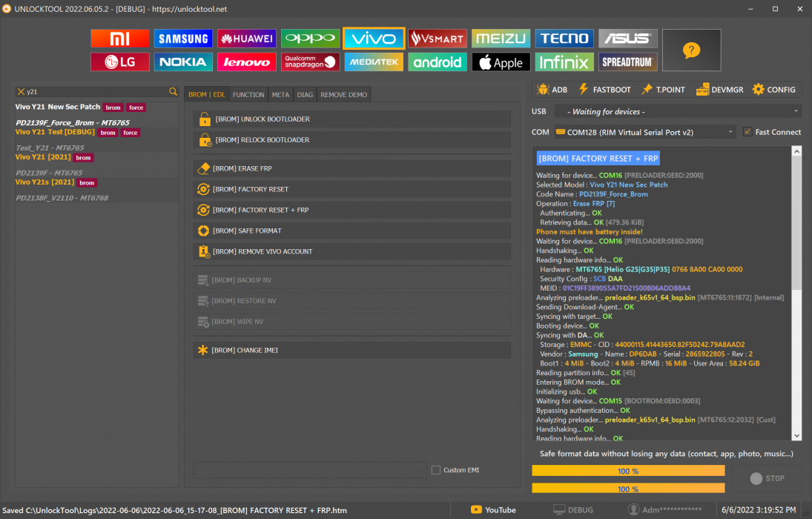Select the Android brand icon
The height and width of the screenshot is (519, 812).
pos(437,62)
